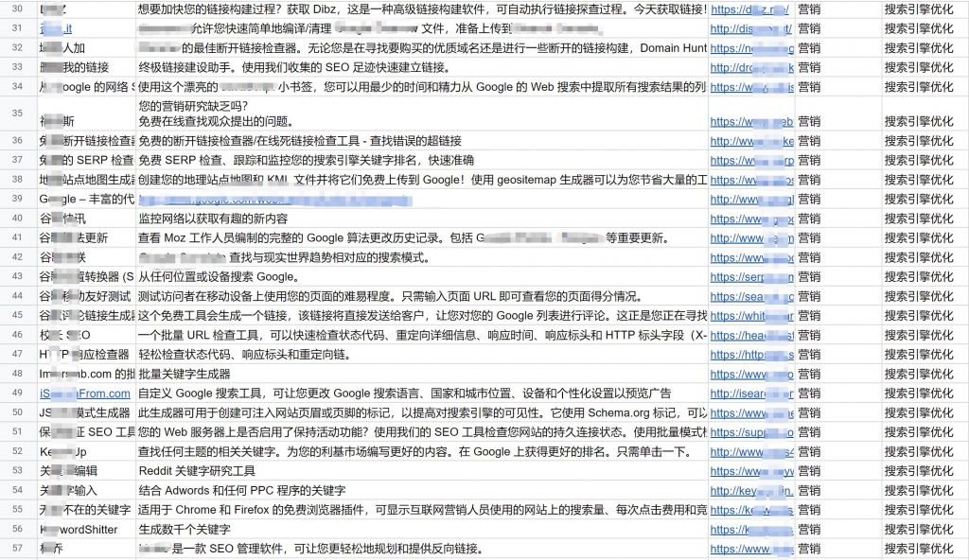Select the Schema.org description cell in row 50
This screenshot has width=969, height=560.
coord(422,412)
